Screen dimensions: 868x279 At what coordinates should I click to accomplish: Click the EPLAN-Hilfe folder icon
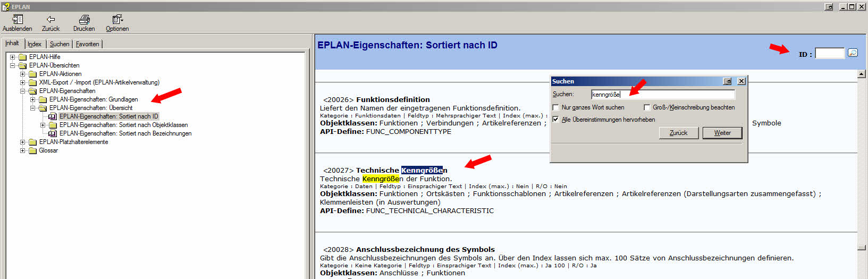click(x=23, y=57)
